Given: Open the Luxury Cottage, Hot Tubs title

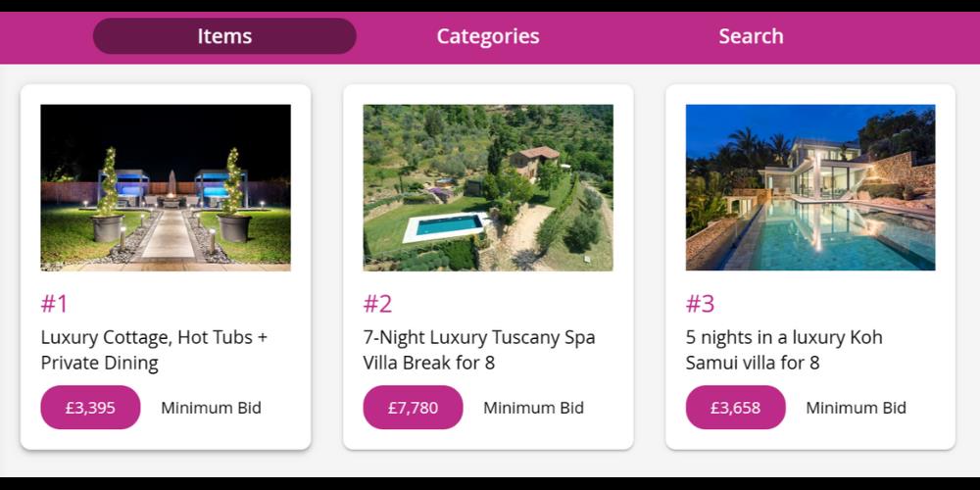Looking at the screenshot, I should point(154,350).
